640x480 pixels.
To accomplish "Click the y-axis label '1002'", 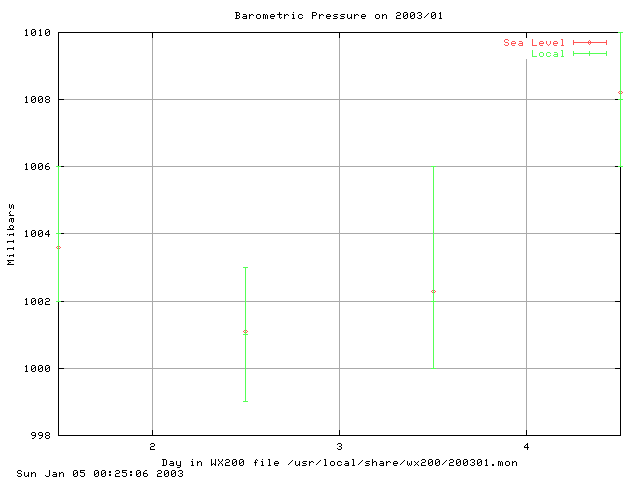I will 37,301.
